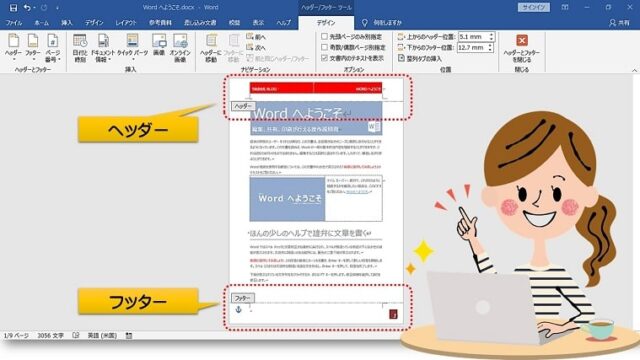Image resolution: width=640 pixels, height=360 pixels.
Task: Open the クイックパーツ (Quick Parts) dropdown
Action: click(x=133, y=47)
